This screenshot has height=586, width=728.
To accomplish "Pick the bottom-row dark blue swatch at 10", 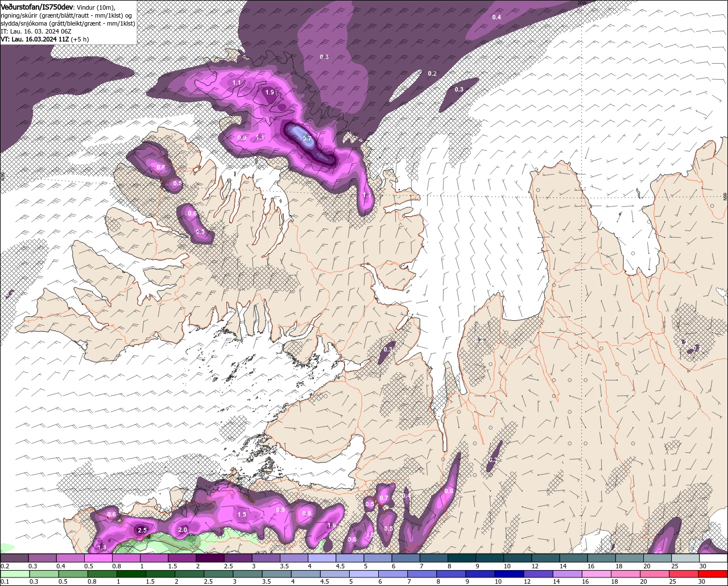I will [x=509, y=574].
